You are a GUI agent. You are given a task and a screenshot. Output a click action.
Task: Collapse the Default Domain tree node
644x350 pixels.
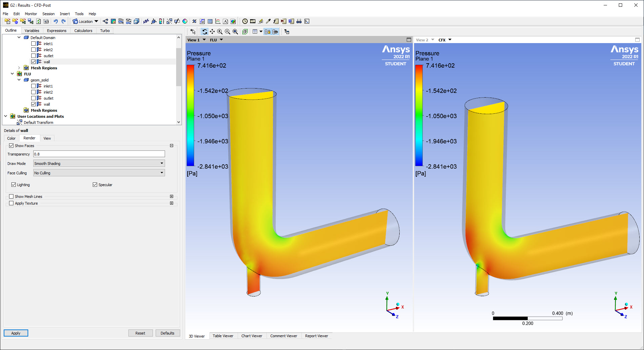[19, 37]
